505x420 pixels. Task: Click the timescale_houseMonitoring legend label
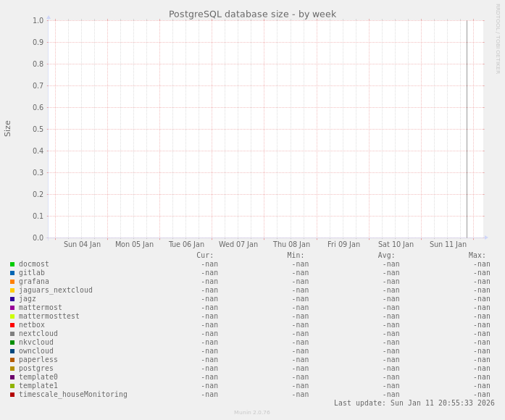click(x=72, y=395)
